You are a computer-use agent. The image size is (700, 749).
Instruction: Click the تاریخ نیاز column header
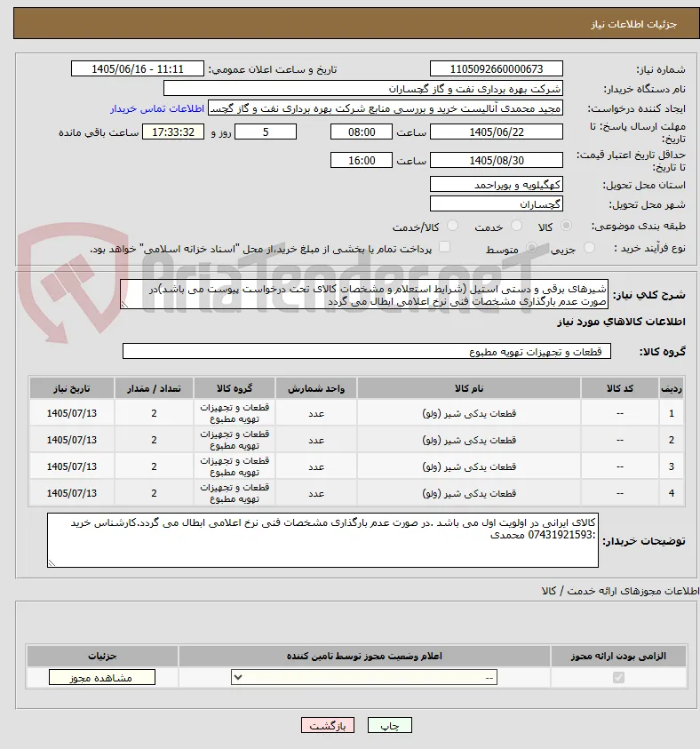pyautogui.click(x=72, y=388)
